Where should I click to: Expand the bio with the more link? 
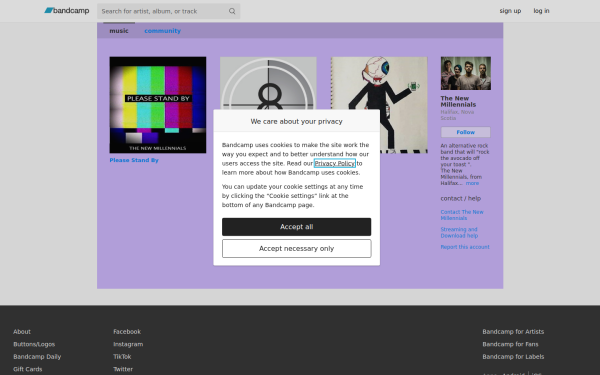[x=472, y=183]
